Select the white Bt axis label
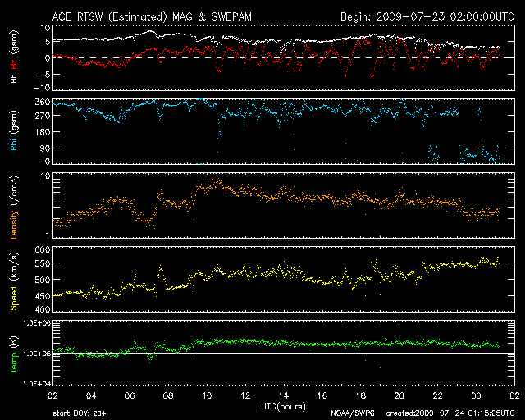The width and height of the screenshot is (525, 420). point(11,79)
